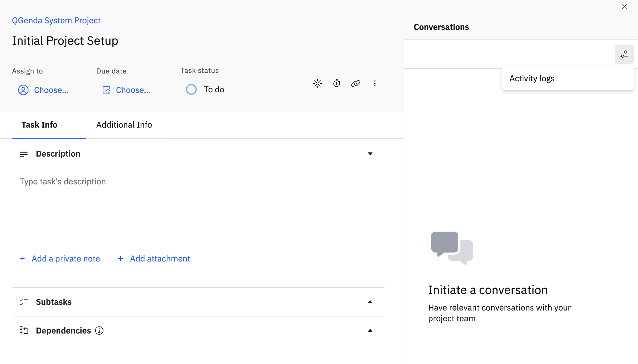Expand the Dependencies section arrow

pos(370,331)
